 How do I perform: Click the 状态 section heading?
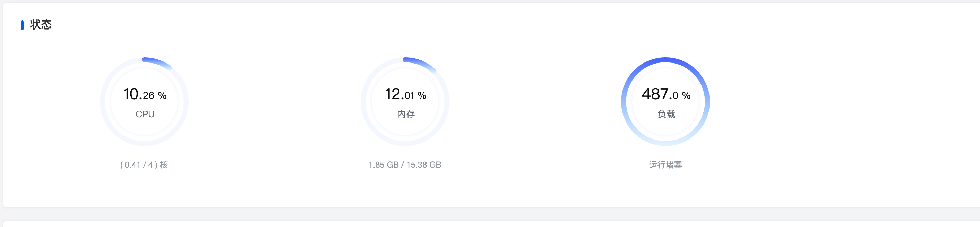(41, 25)
